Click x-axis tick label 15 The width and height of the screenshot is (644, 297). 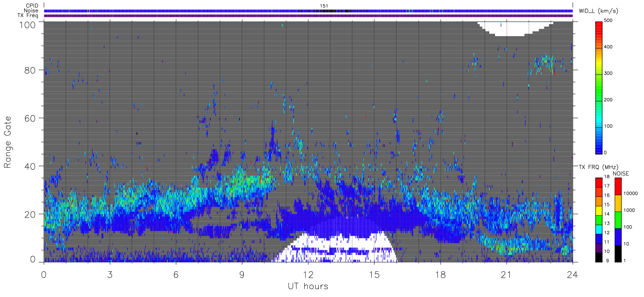(374, 274)
